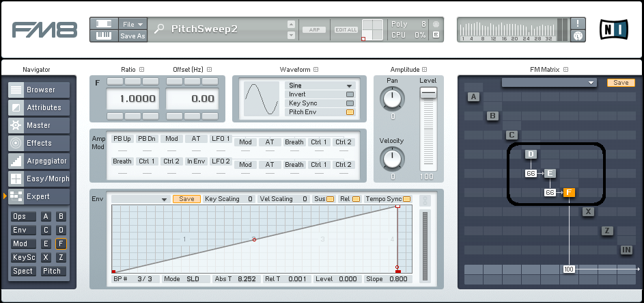Click the 100 output level in matrix
This screenshot has width=644, height=303.
(x=569, y=269)
